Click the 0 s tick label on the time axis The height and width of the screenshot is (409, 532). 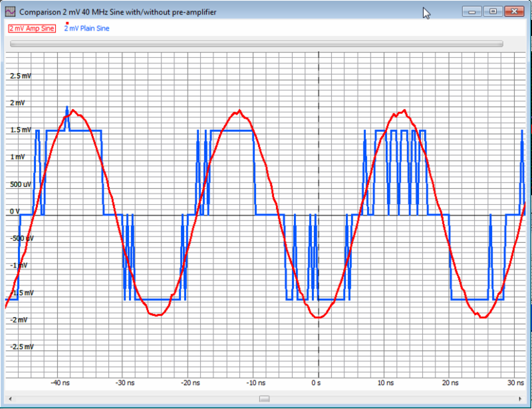[x=318, y=383]
